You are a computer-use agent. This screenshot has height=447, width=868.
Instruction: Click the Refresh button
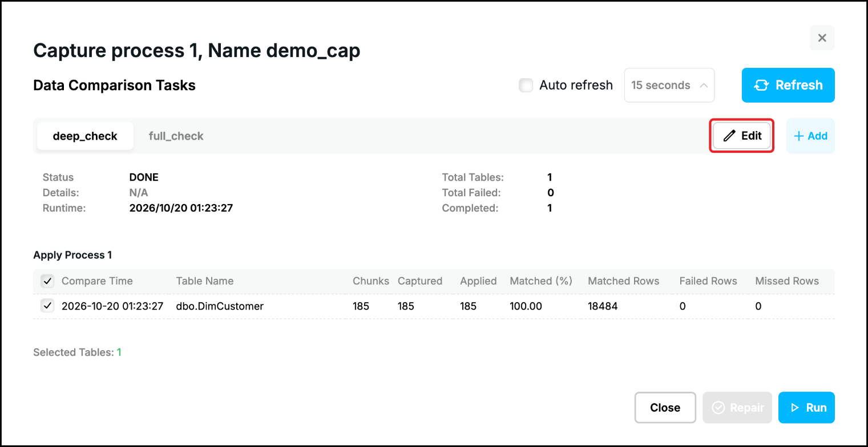[788, 86]
